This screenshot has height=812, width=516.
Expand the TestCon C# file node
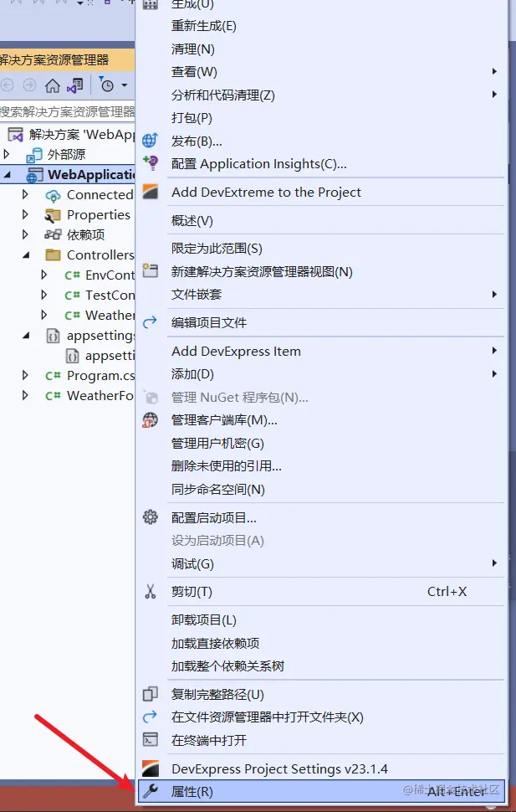(44, 295)
